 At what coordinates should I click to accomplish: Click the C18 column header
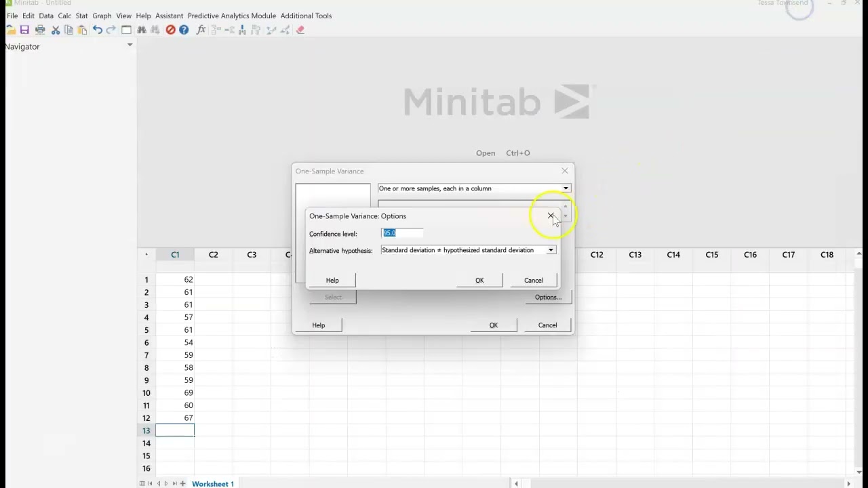tap(827, 255)
